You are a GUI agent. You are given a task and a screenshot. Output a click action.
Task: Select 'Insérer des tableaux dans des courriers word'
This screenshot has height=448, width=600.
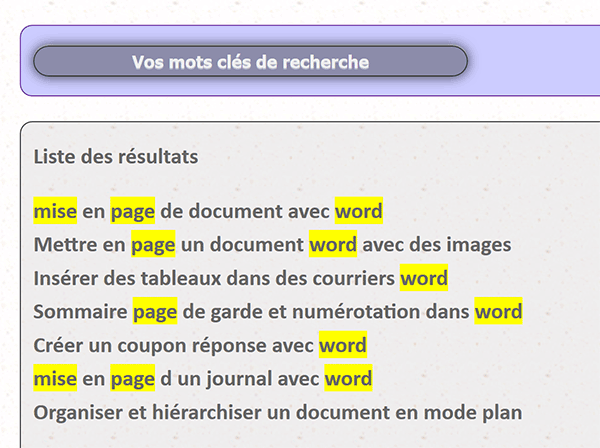[x=241, y=278]
